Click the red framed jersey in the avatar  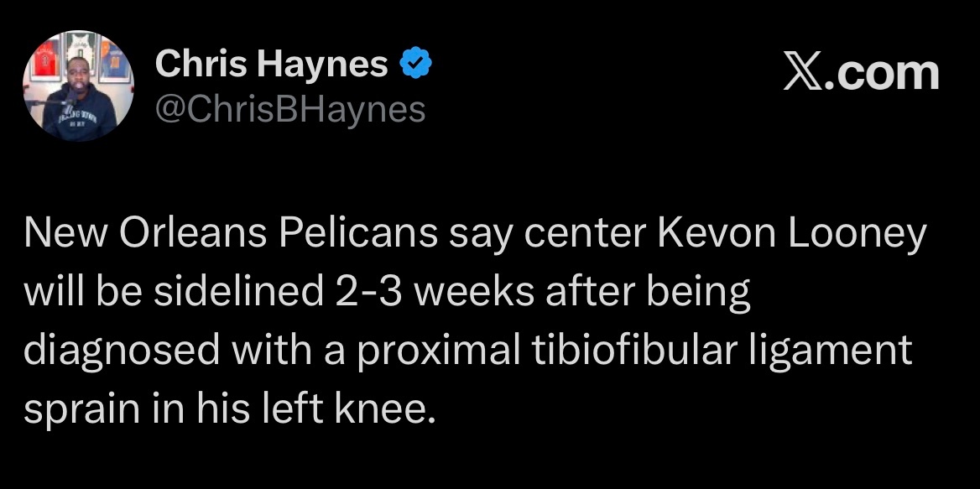tap(47, 60)
